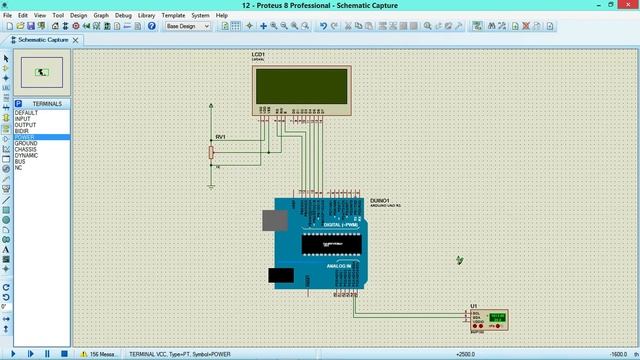Screen dimensions: 640x360
Task: Click the blue Center at Cursor plus icon
Action: [x=263, y=26]
